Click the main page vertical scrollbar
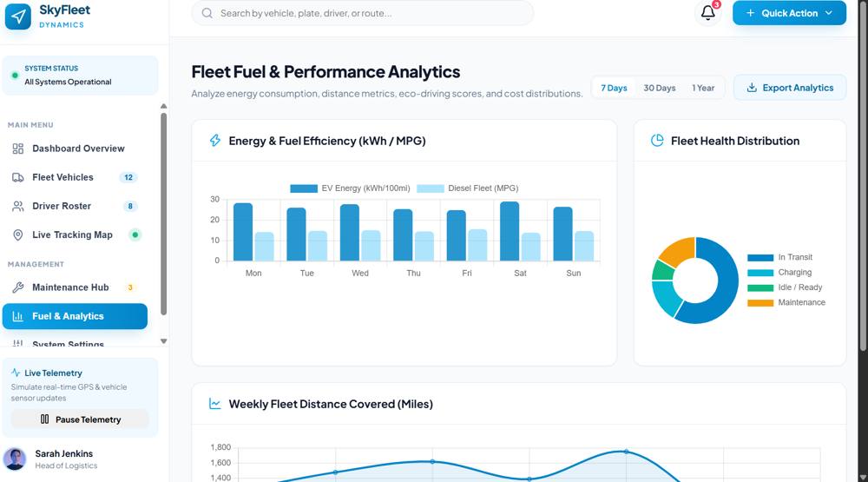 coord(863,175)
